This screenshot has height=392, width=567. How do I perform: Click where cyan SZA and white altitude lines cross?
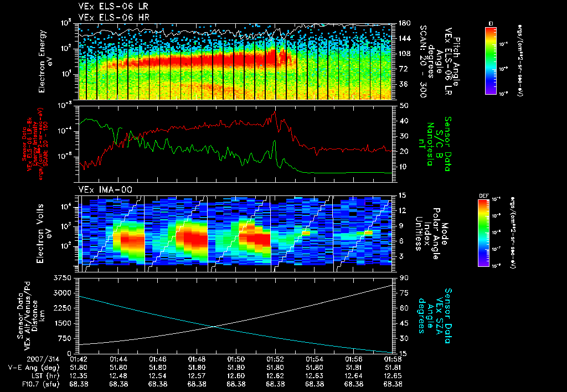pyautogui.click(x=214, y=327)
